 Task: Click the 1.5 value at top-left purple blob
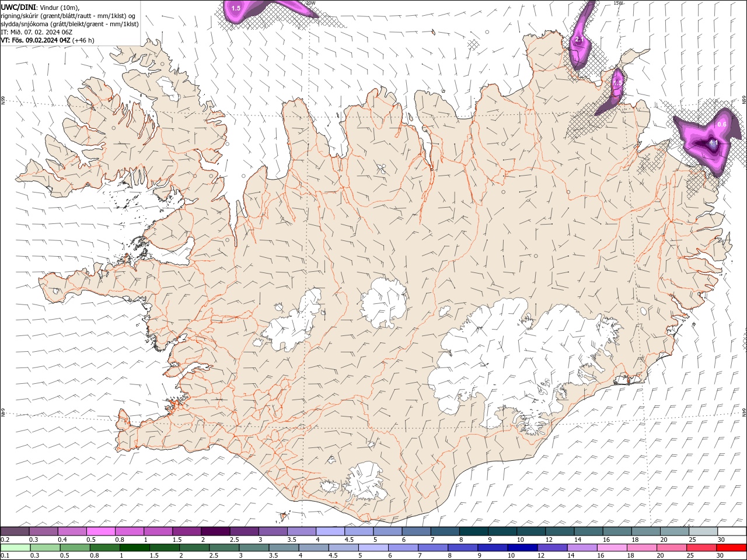click(236, 8)
